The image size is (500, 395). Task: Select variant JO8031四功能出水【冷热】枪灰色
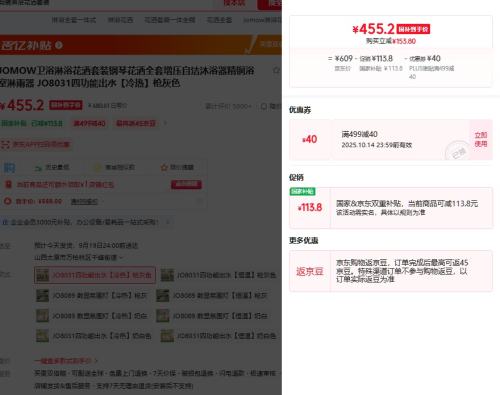click(95, 275)
